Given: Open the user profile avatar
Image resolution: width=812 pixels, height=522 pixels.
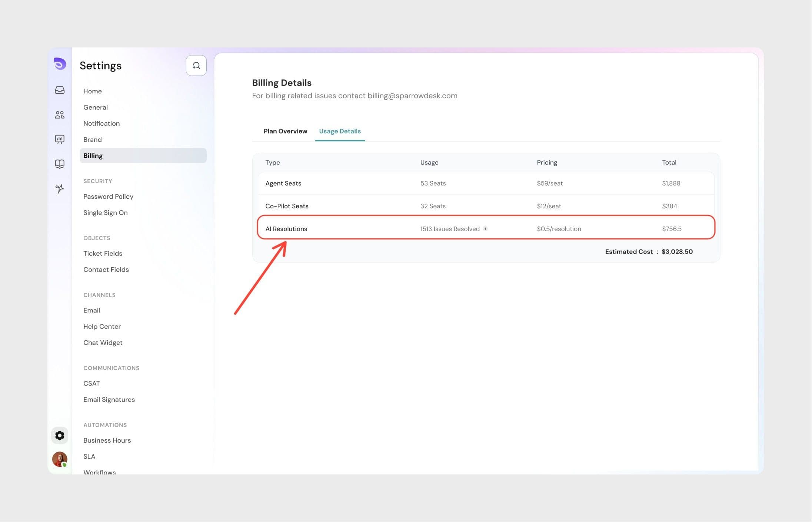Looking at the screenshot, I should tap(60, 459).
